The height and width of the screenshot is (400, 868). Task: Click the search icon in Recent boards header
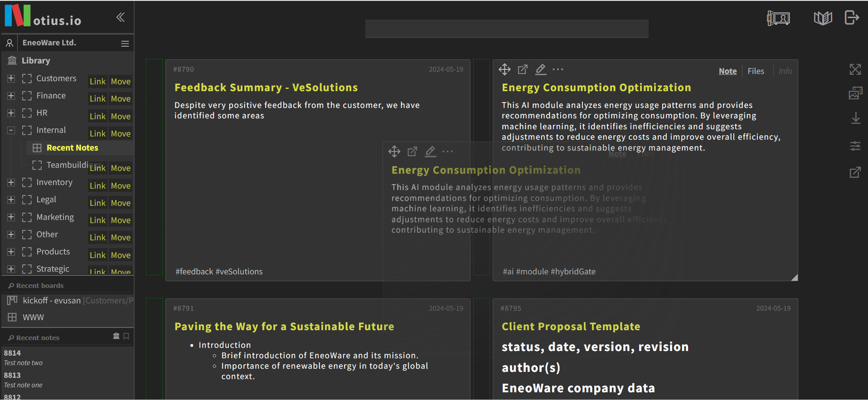pyautogui.click(x=11, y=286)
